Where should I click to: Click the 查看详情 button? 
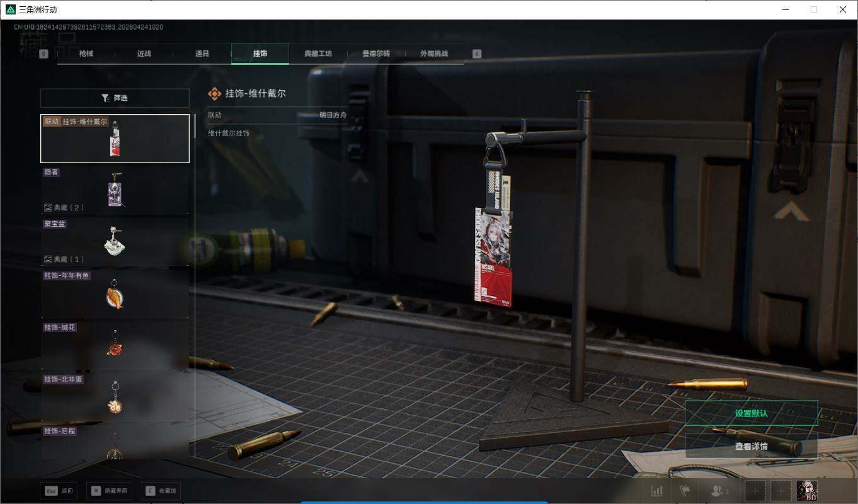click(752, 446)
